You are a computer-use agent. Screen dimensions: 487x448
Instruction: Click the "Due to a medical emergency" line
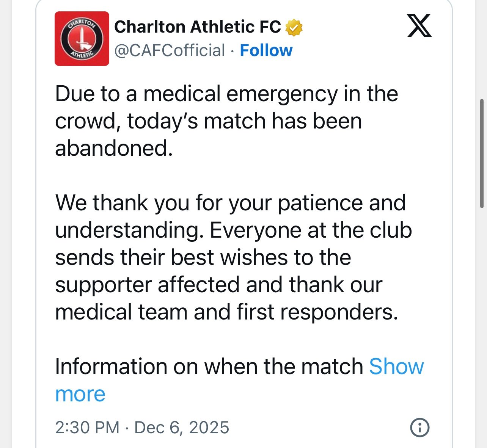point(226,94)
